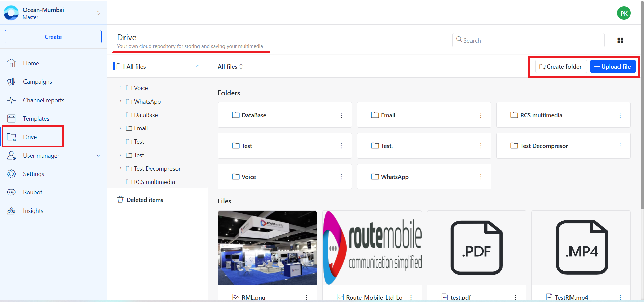Expand the Email folder tree chevron
Screen dimensions: 644x302
coord(120,128)
